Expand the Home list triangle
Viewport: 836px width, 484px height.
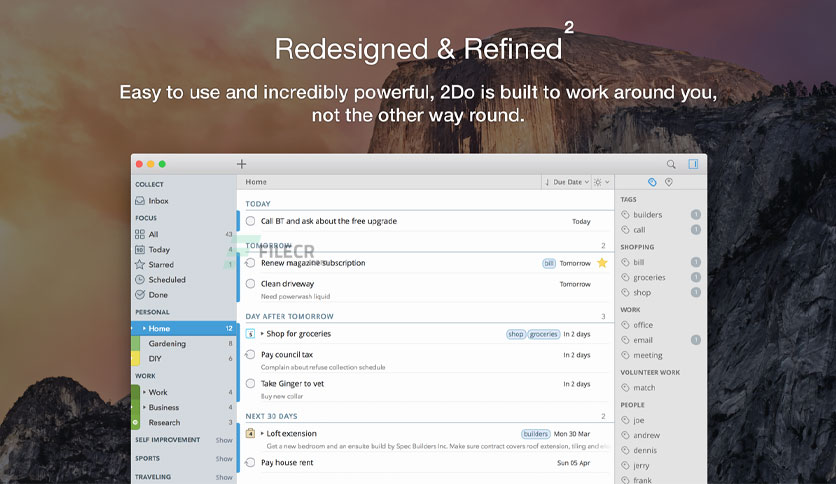(x=144, y=328)
